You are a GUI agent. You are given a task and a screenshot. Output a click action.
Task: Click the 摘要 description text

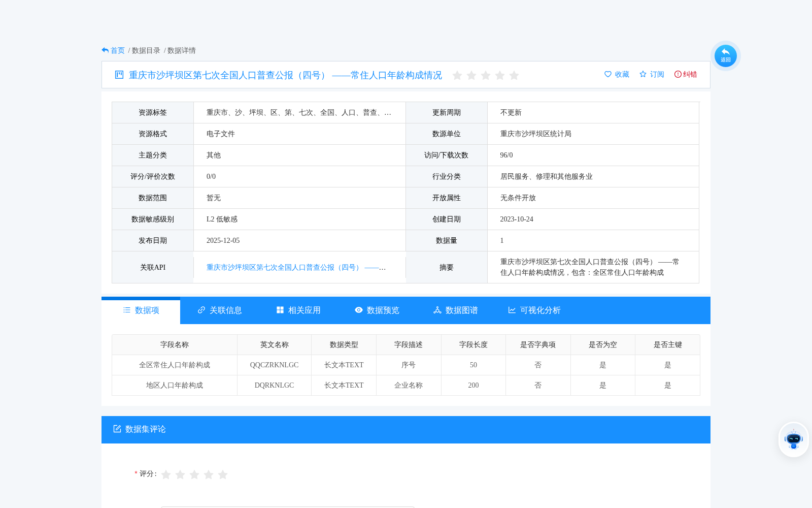590,267
